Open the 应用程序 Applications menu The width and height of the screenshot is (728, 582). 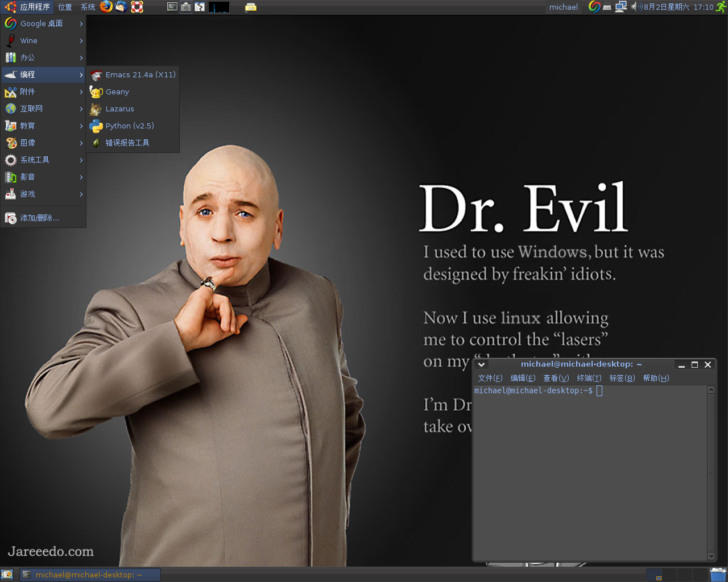(x=28, y=7)
